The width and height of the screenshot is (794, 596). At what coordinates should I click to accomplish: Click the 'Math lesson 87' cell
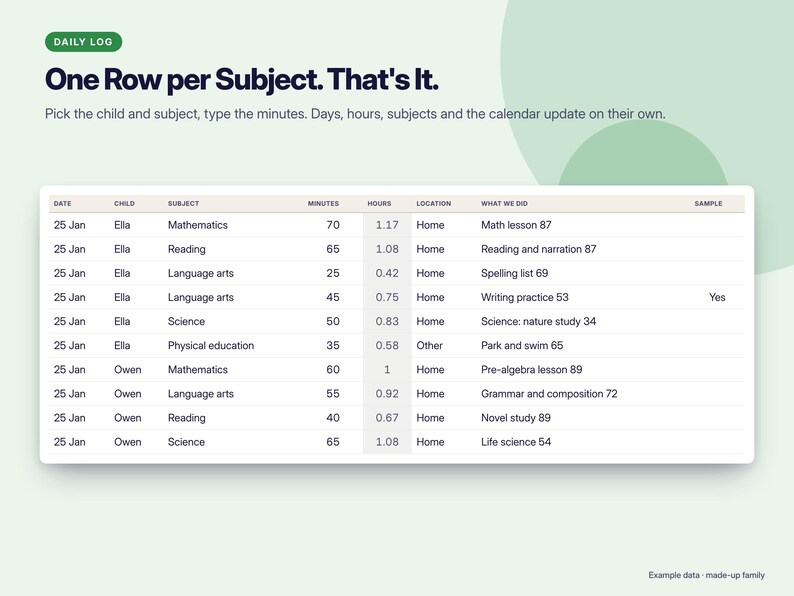[x=516, y=225]
